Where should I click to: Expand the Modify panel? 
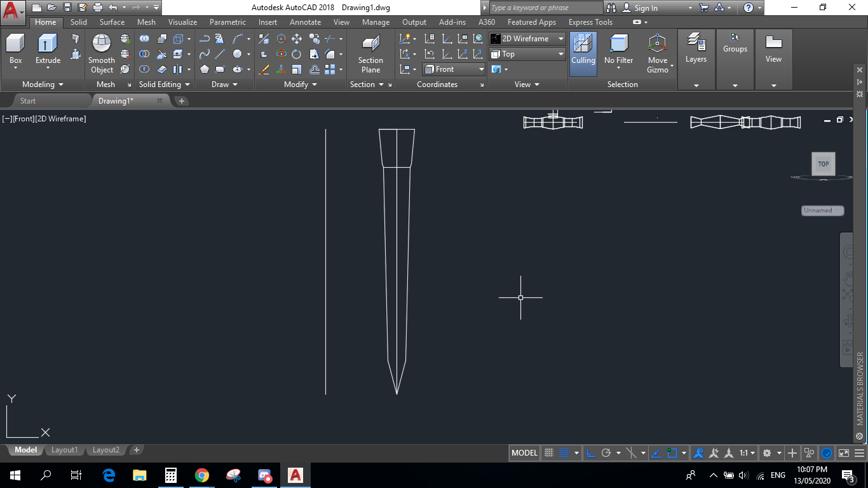(x=301, y=85)
